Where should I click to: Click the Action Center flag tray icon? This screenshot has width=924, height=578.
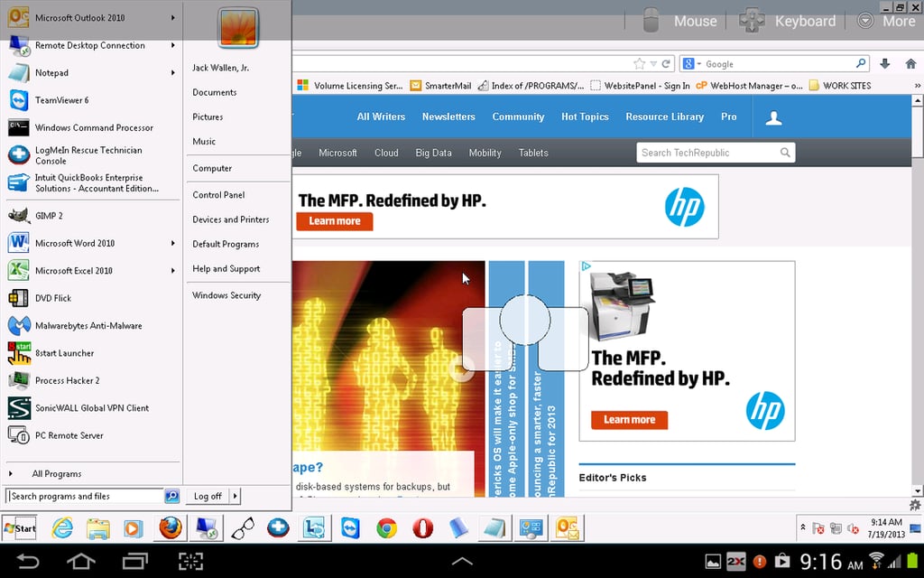coord(818,528)
